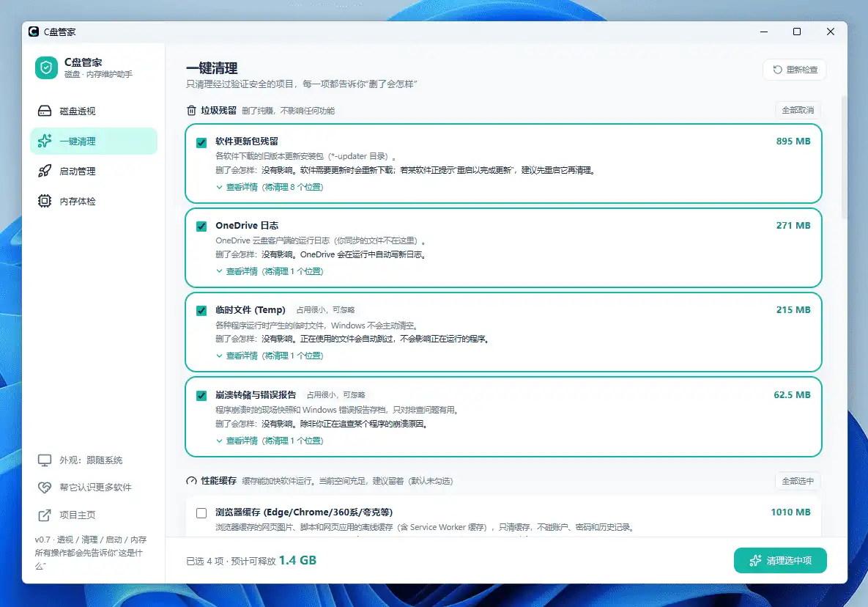Click the 215 MB size value
Screen dimensions: 868x607
click(x=793, y=309)
